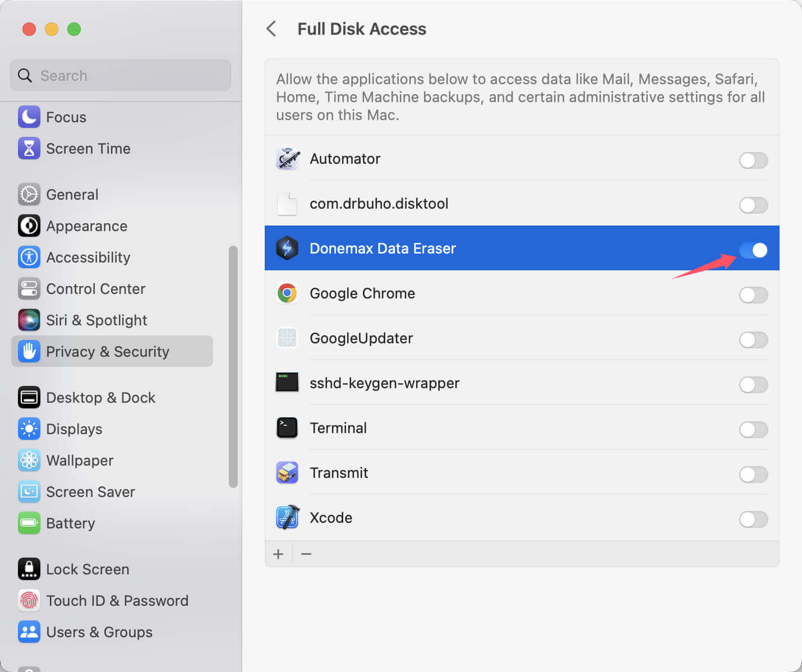Select the Displays label in sidebar
This screenshot has width=802, height=672.
click(x=74, y=429)
